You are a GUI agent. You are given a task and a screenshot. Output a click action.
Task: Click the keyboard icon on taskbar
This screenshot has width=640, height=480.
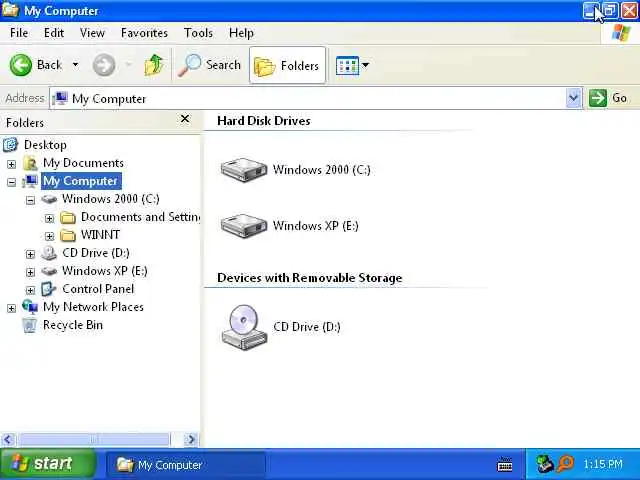(x=505, y=465)
